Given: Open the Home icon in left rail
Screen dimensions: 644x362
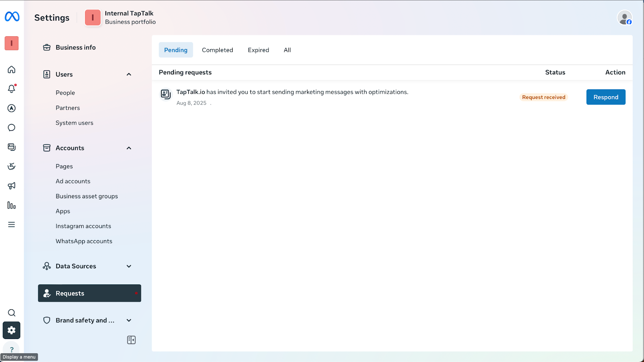Looking at the screenshot, I should (x=12, y=70).
